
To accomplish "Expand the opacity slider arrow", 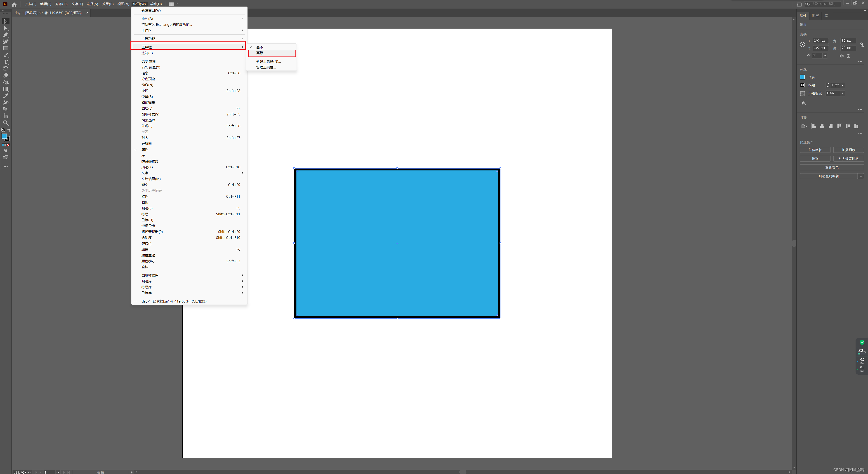I will click(x=842, y=94).
